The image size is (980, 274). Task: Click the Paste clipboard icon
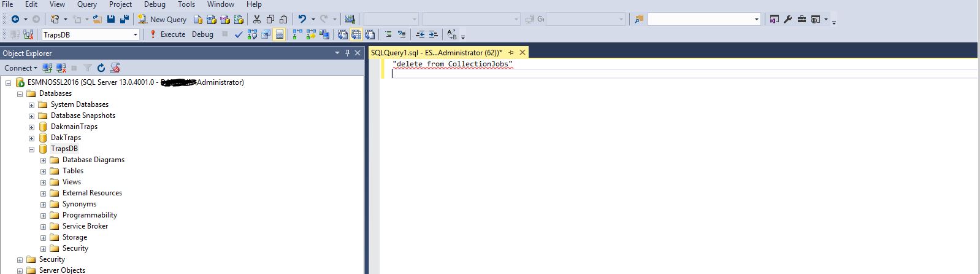283,19
